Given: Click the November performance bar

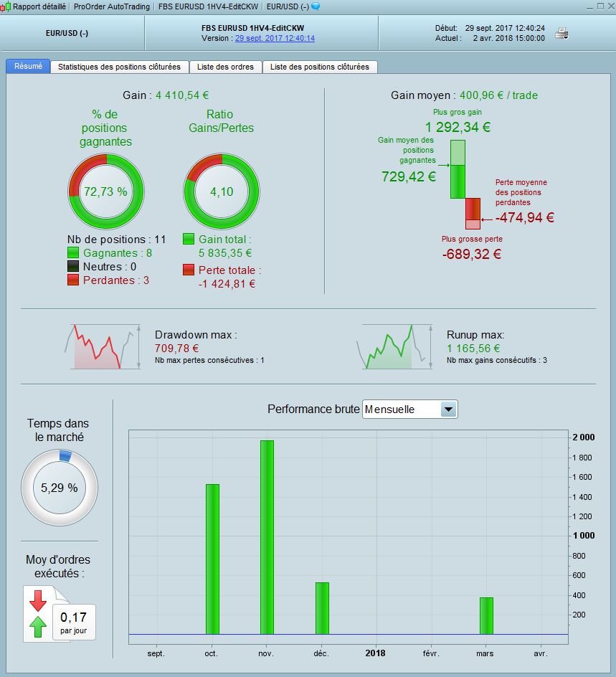Looking at the screenshot, I should (x=267, y=537).
